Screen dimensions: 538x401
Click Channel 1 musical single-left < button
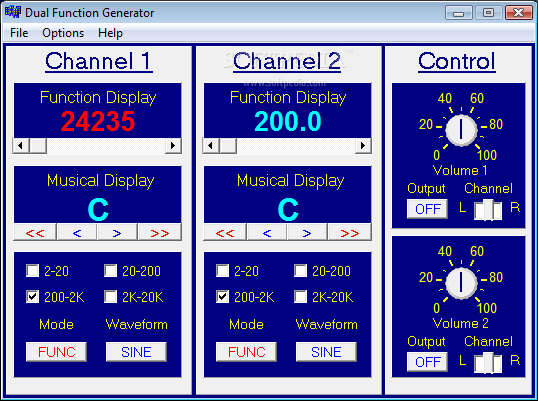pyautogui.click(x=77, y=233)
